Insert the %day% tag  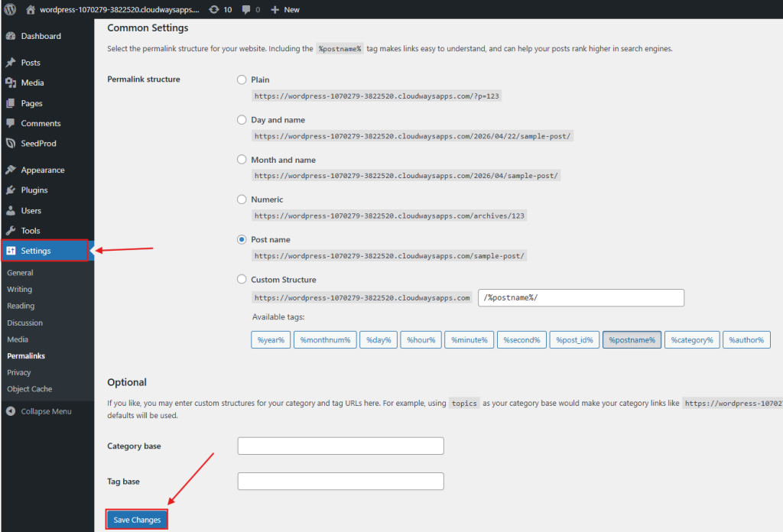click(x=379, y=340)
